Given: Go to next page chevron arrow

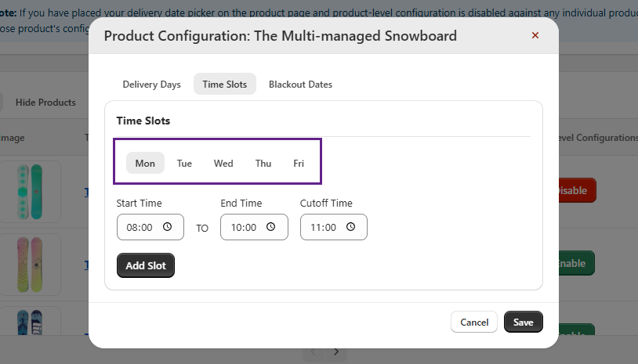Looking at the screenshot, I should 335,351.
